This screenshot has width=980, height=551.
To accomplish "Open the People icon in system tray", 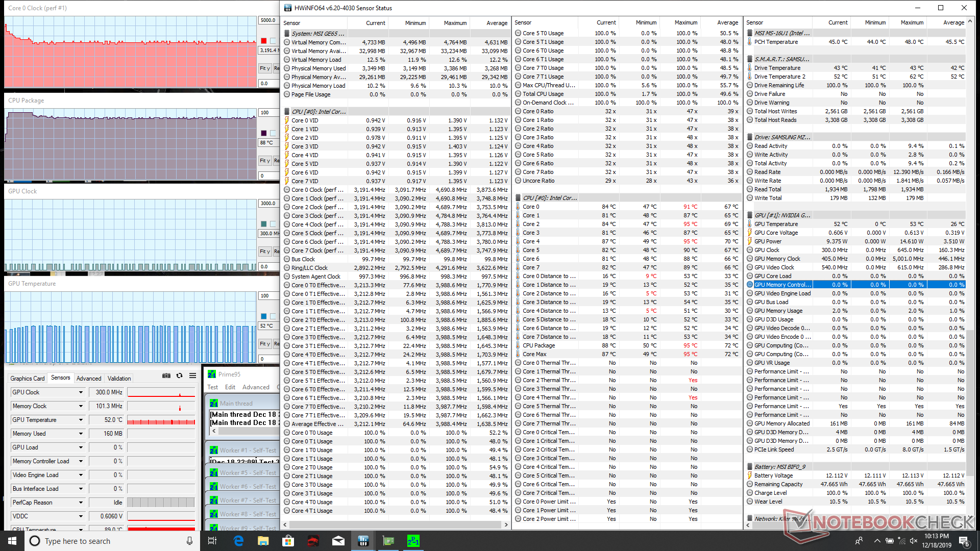I will pyautogui.click(x=859, y=541).
